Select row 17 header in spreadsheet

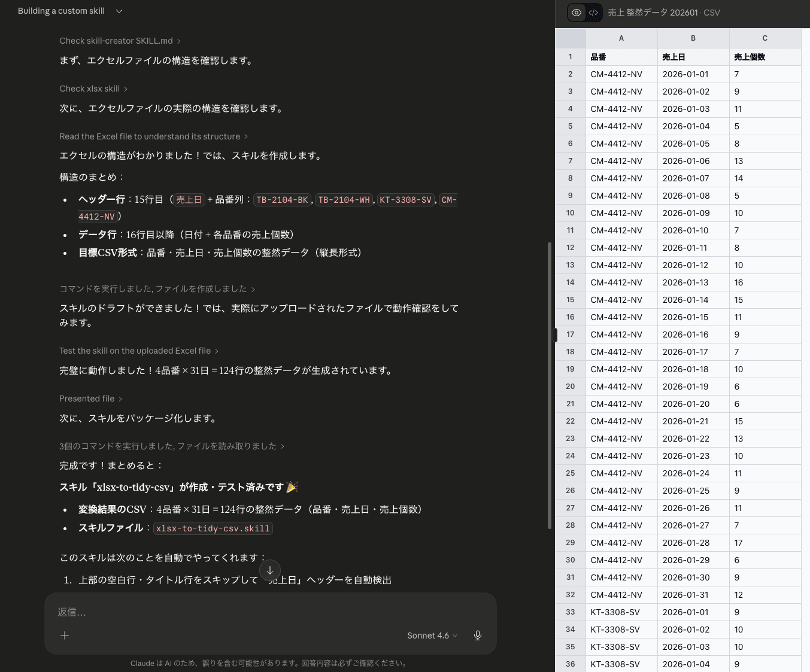tap(570, 335)
